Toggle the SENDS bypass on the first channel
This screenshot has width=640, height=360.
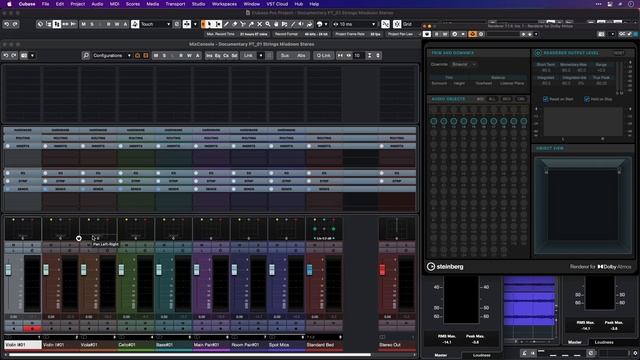click(x=8, y=189)
